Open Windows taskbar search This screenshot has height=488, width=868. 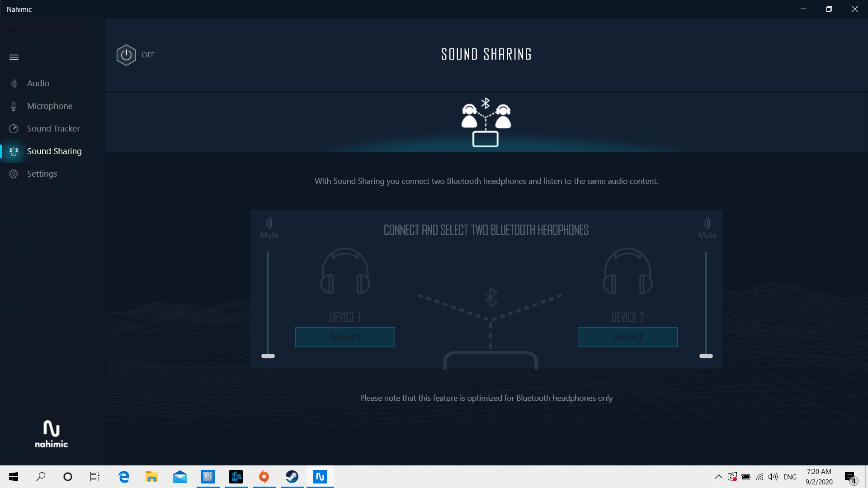click(x=41, y=477)
